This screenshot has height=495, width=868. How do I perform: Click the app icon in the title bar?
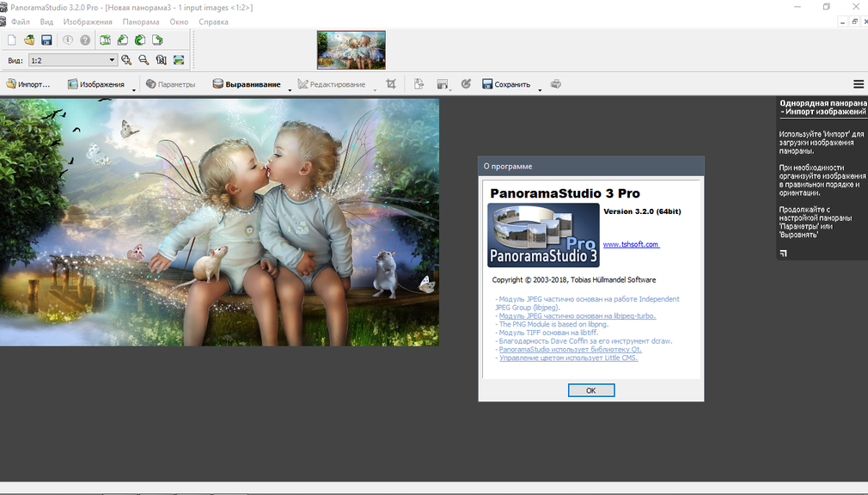click(x=3, y=7)
